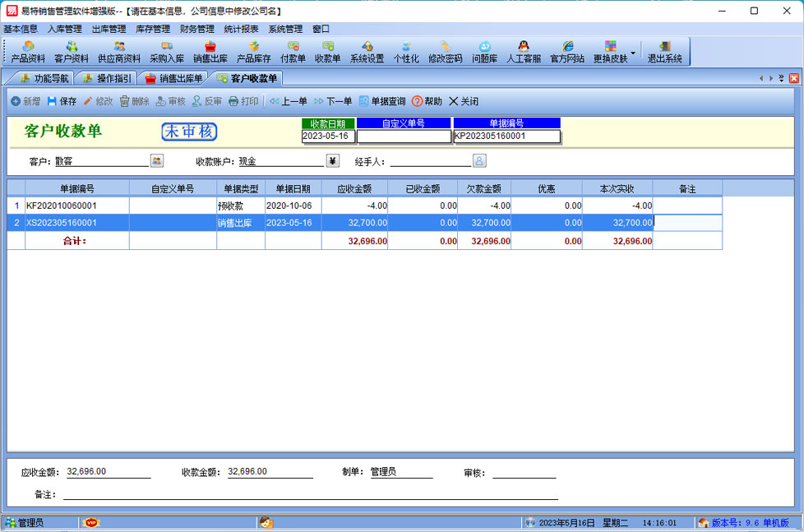The image size is (804, 532).
Task: Open the 财务管理 menu
Action: [x=196, y=29]
